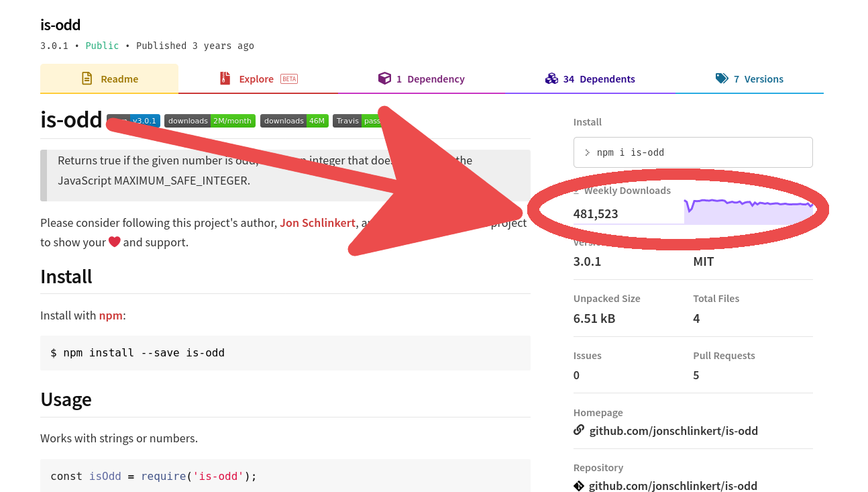Click the weekly downloads sparkline chart

pos(748,211)
